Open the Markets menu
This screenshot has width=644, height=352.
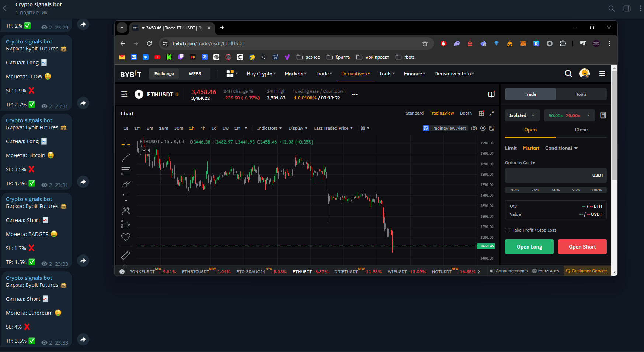point(296,74)
